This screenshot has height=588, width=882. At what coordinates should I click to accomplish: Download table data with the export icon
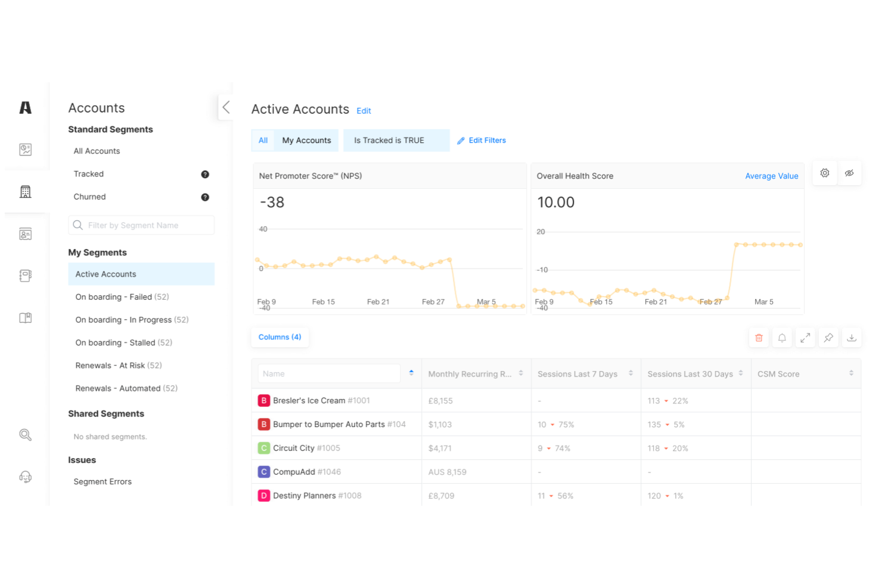[852, 337]
